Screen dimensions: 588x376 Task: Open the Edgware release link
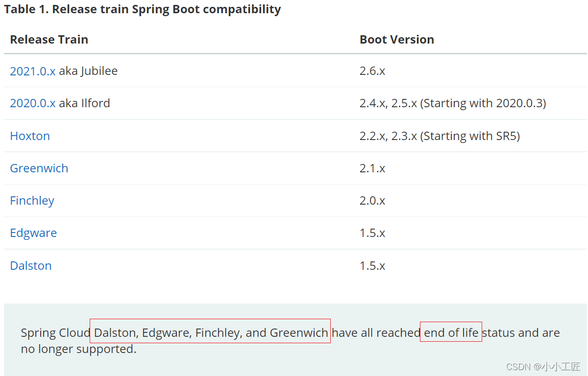pyautogui.click(x=33, y=233)
